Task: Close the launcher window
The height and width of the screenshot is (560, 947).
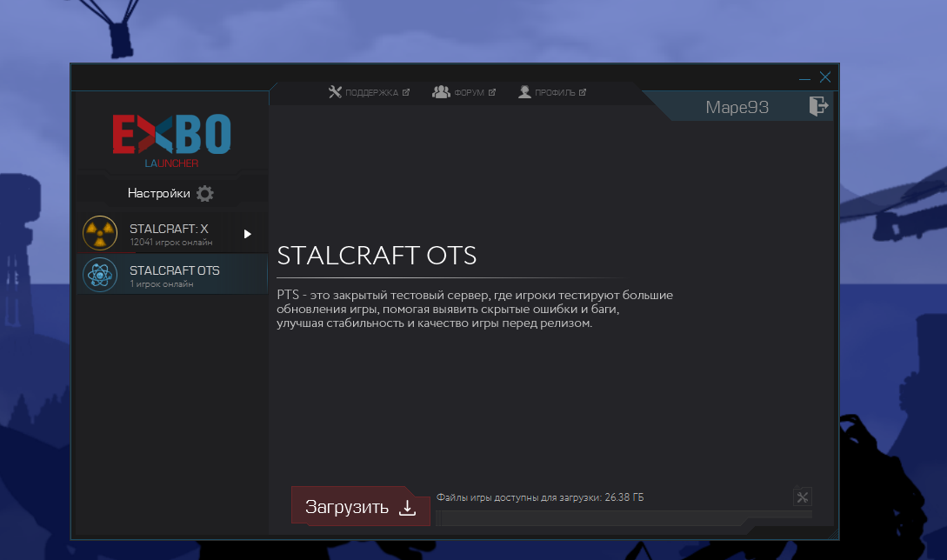Action: [x=825, y=77]
